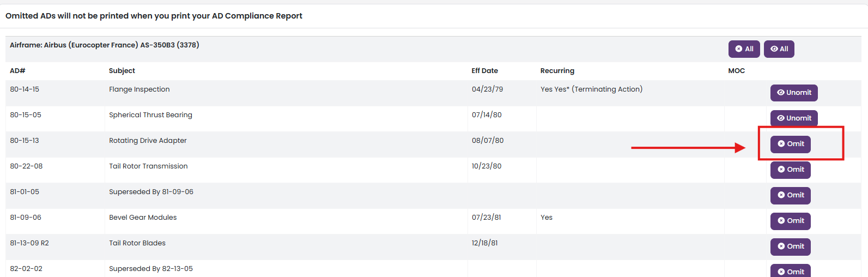868x277 pixels.
Task: Click the Eff Date column header
Action: (x=485, y=71)
